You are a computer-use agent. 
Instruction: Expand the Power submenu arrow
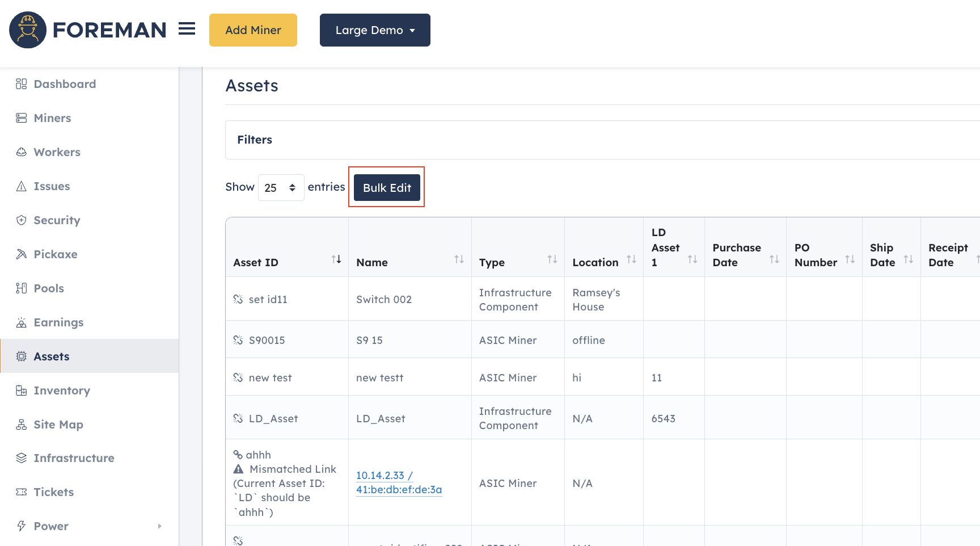(160, 526)
